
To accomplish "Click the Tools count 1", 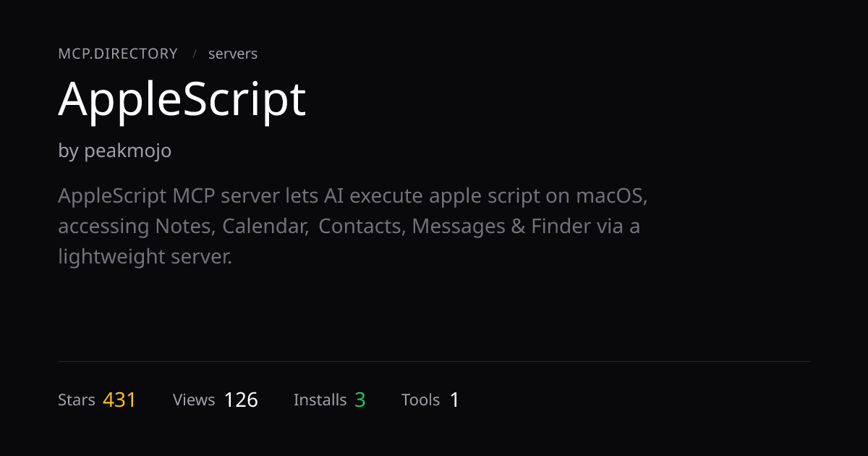I will (x=454, y=400).
